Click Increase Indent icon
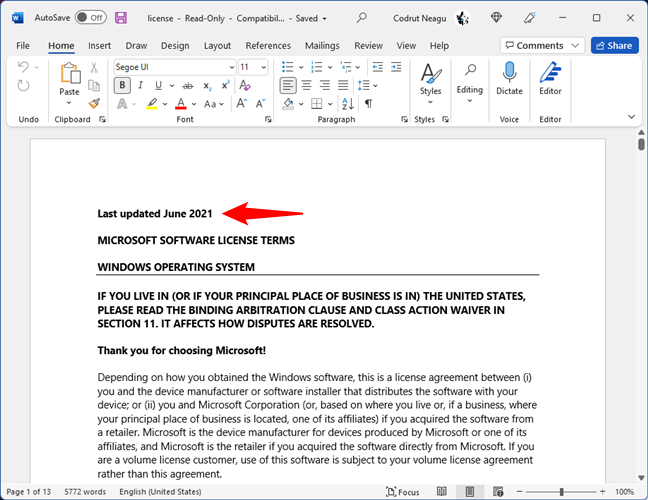Image resolution: width=648 pixels, height=500 pixels. pyautogui.click(x=396, y=67)
